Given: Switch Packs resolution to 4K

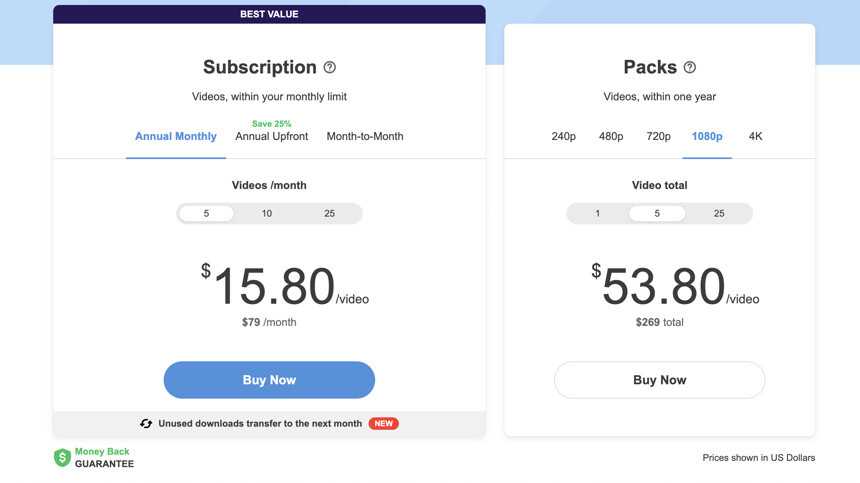Looking at the screenshot, I should 756,137.
